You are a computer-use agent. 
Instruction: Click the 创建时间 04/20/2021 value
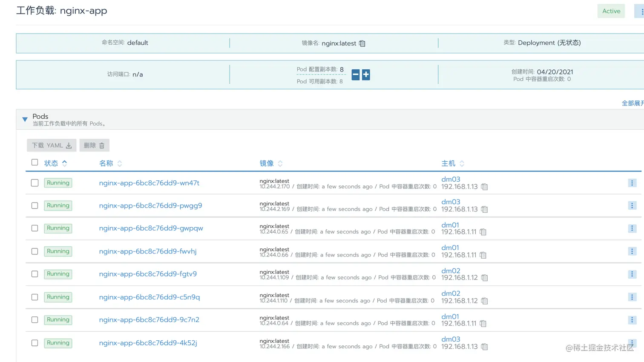[555, 72]
